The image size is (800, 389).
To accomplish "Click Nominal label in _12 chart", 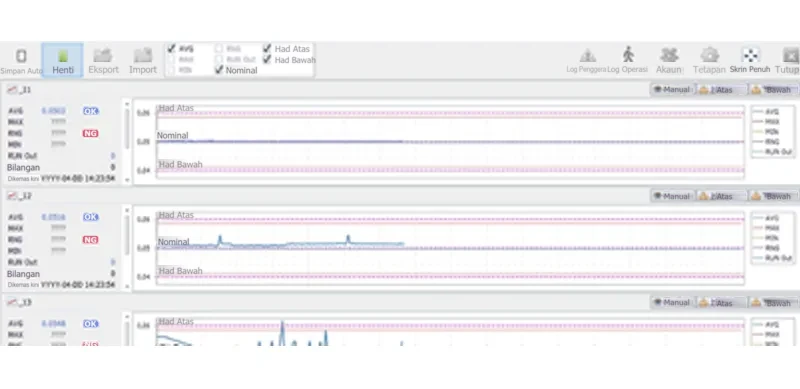I will [x=173, y=241].
